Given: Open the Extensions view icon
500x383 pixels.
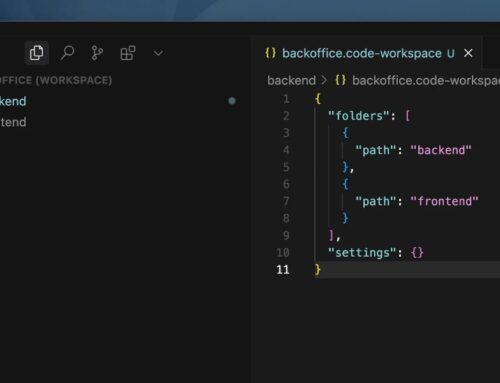Looking at the screenshot, I should pyautogui.click(x=128, y=53).
